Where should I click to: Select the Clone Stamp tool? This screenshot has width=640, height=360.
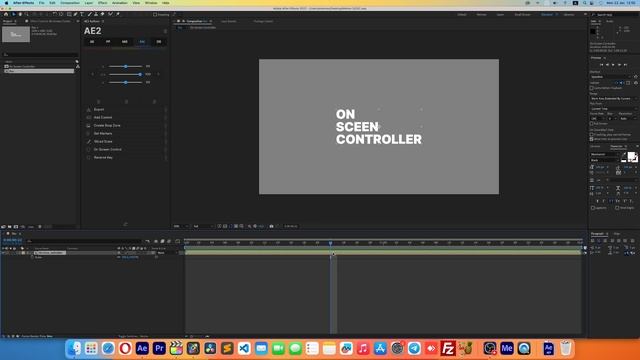point(96,14)
